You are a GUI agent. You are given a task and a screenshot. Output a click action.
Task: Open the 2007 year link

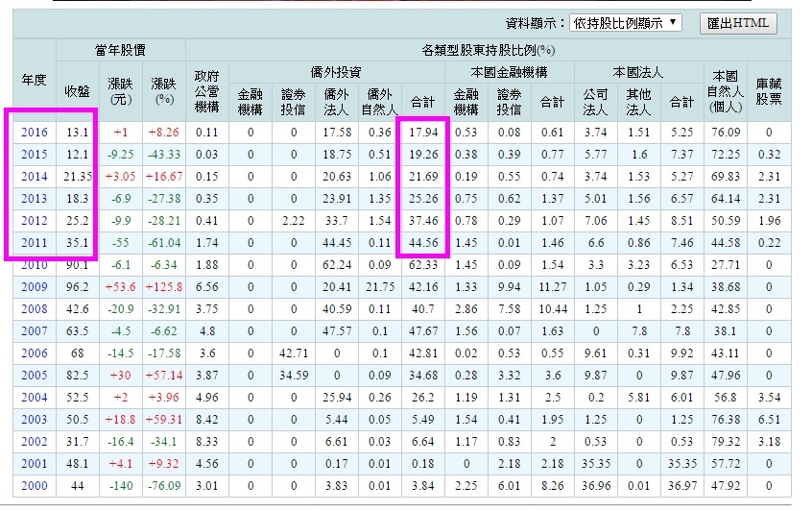tap(35, 331)
